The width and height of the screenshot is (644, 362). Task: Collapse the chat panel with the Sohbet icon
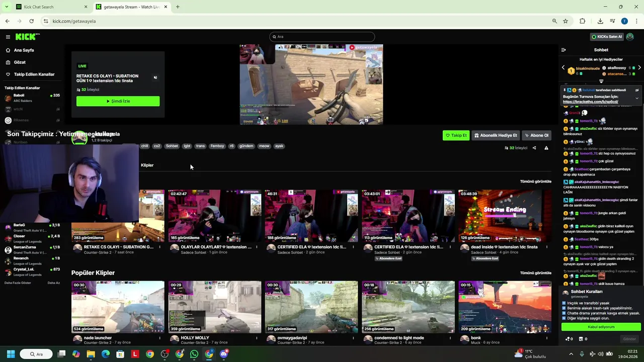point(563,50)
